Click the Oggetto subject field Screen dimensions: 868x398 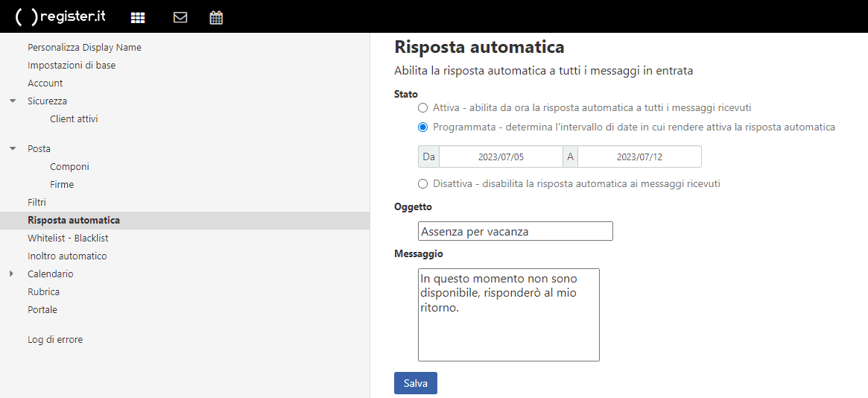(516, 231)
